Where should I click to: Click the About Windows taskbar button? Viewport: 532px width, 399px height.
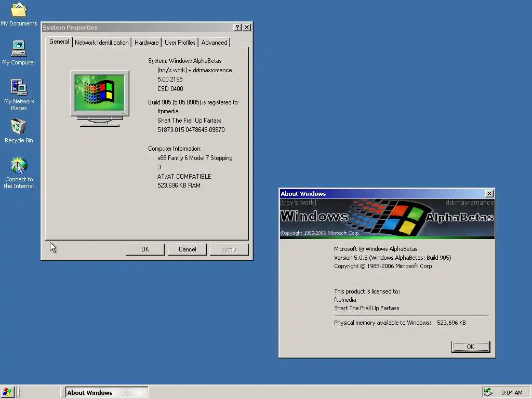pyautogui.click(x=107, y=393)
